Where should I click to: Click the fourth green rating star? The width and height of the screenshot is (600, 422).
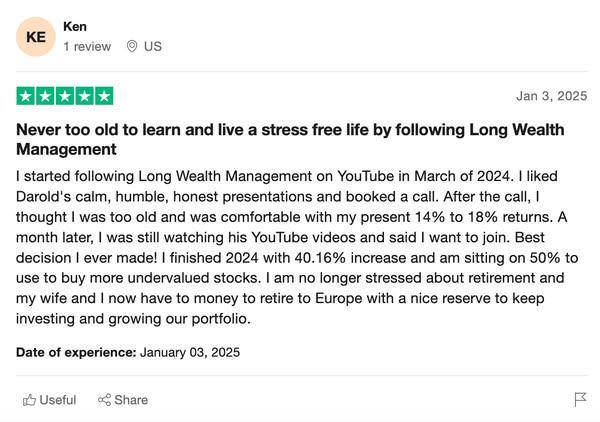pos(84,96)
